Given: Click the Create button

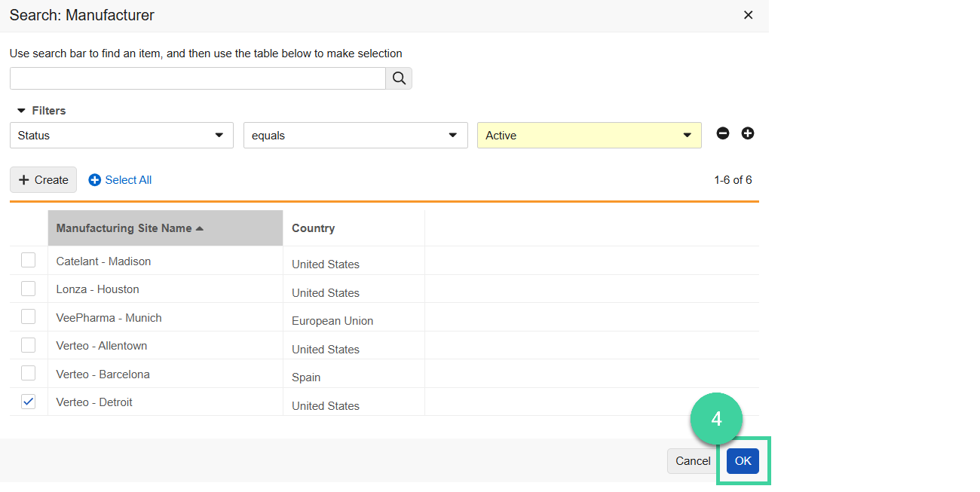Looking at the screenshot, I should (43, 180).
